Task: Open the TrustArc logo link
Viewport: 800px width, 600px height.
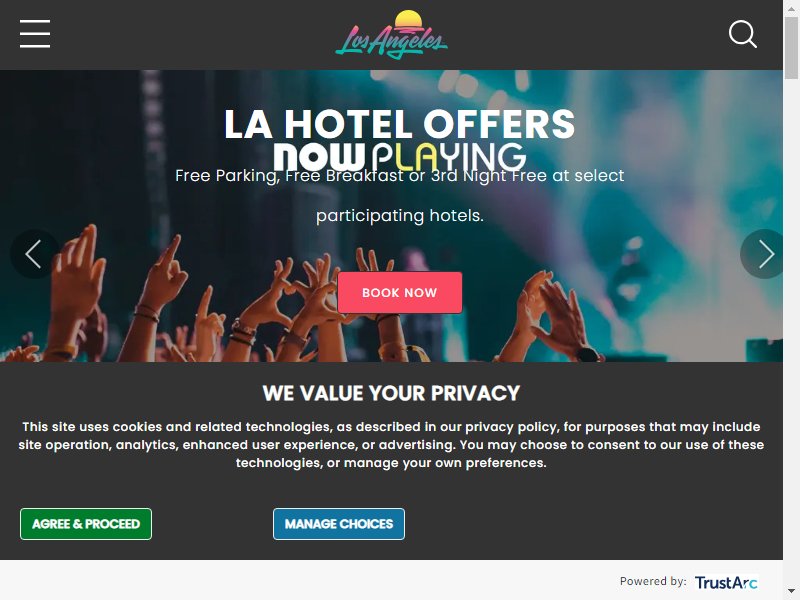Action: coord(726,582)
